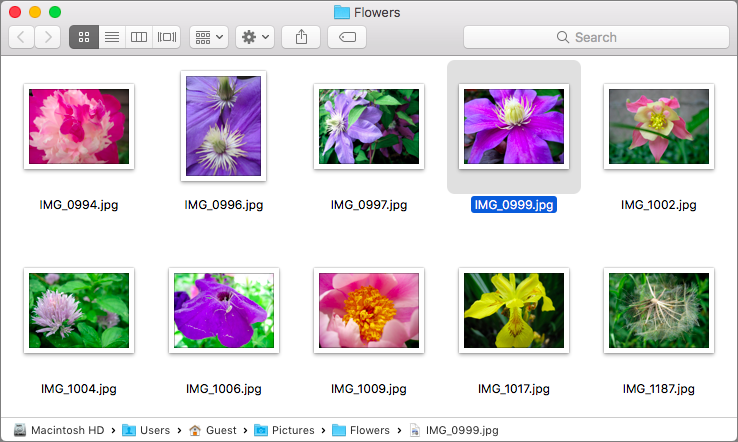
Task: Click the IMG_1006.jpg file name
Action: tap(224, 389)
